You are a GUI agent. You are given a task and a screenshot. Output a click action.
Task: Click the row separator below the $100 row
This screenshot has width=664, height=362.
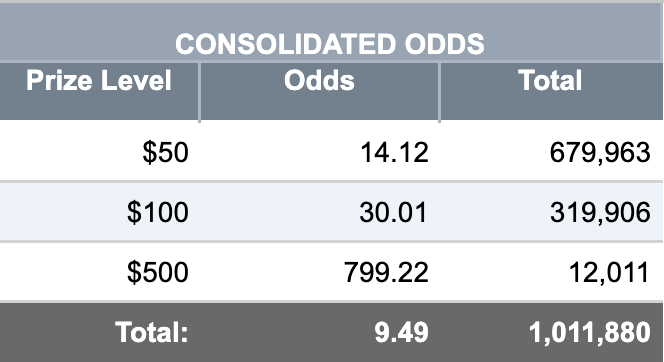[332, 242]
